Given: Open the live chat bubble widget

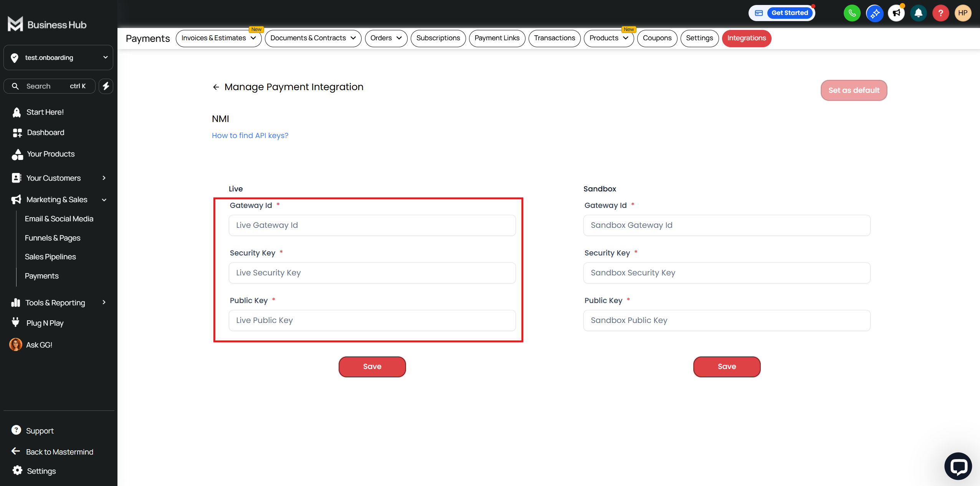Looking at the screenshot, I should point(958,466).
